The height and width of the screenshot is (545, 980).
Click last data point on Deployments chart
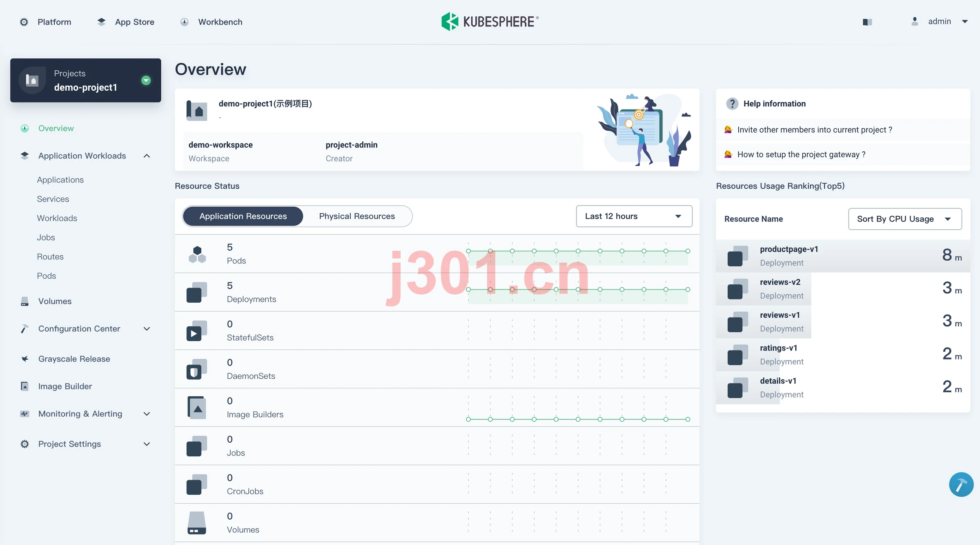pyautogui.click(x=688, y=290)
